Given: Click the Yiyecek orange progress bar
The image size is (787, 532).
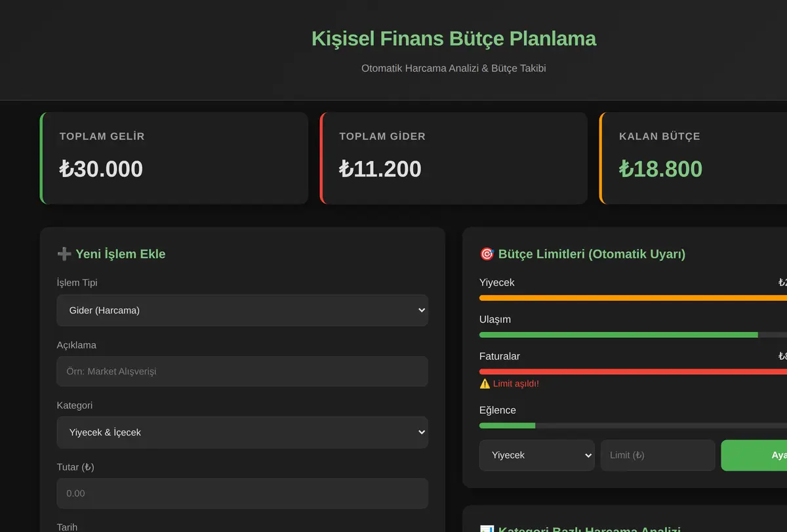Looking at the screenshot, I should click(633, 298).
